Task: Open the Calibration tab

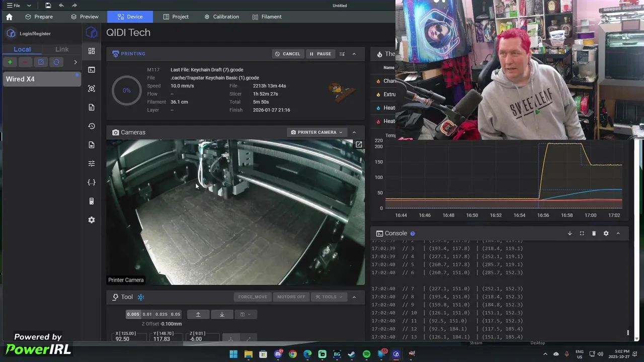Action: 221,17
